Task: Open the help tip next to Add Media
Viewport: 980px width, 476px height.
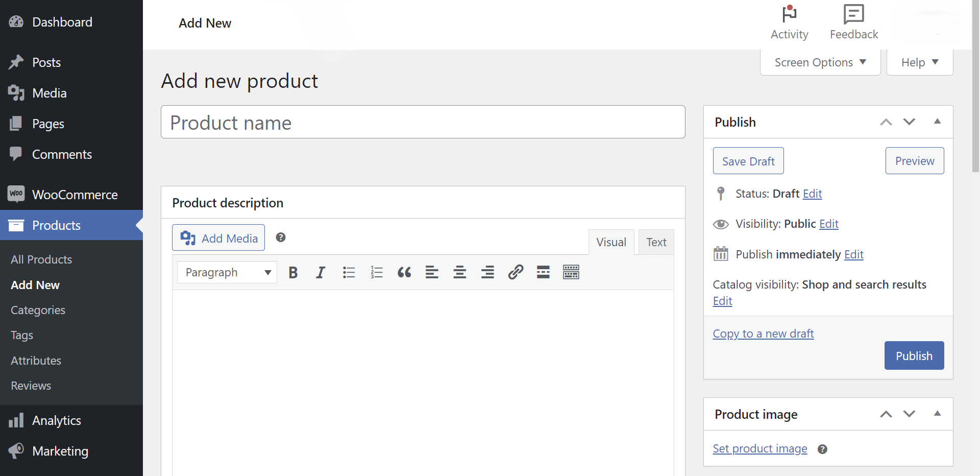Action: pos(281,237)
